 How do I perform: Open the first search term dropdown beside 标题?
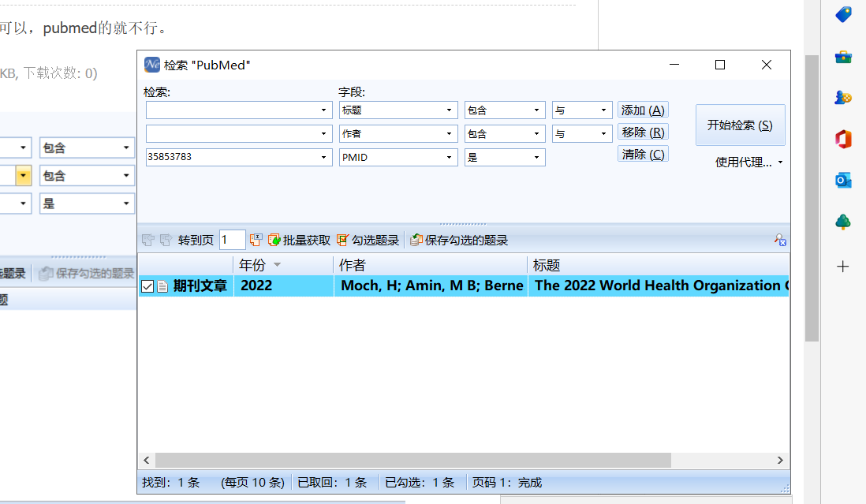tap(323, 110)
